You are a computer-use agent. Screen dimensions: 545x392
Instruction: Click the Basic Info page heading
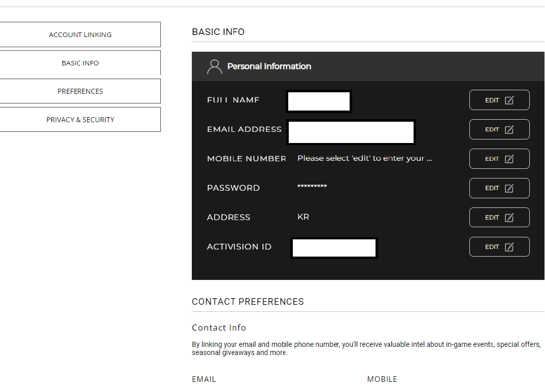(218, 32)
